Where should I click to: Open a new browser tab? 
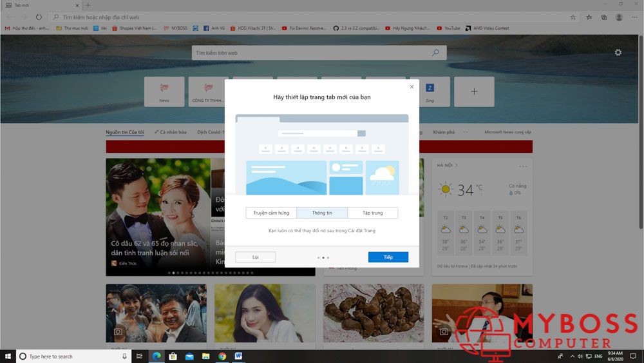tap(88, 5)
